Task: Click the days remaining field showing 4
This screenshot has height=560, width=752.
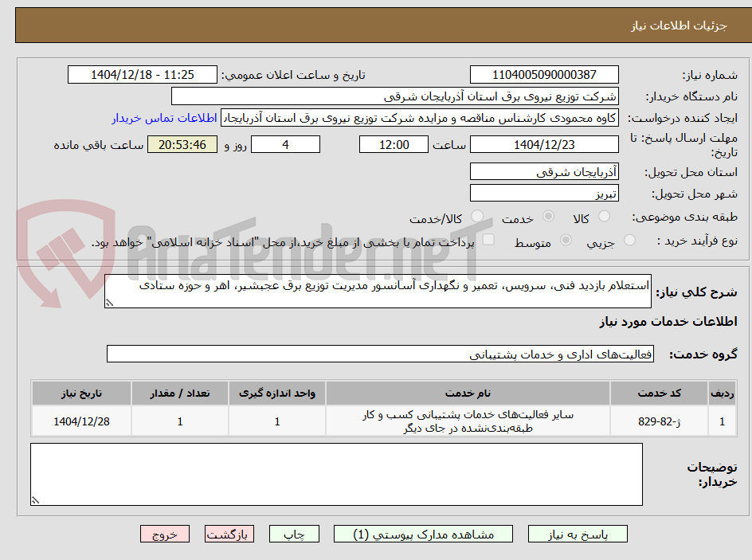Action: [285, 144]
